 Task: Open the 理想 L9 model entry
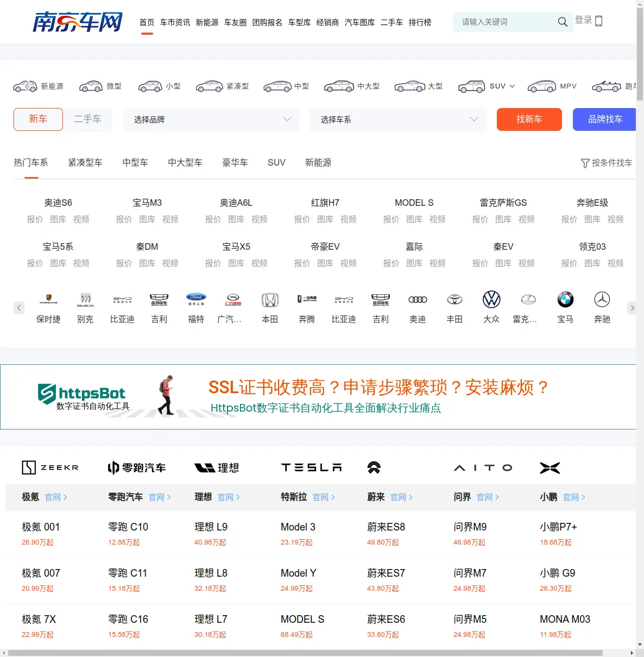pos(211,527)
